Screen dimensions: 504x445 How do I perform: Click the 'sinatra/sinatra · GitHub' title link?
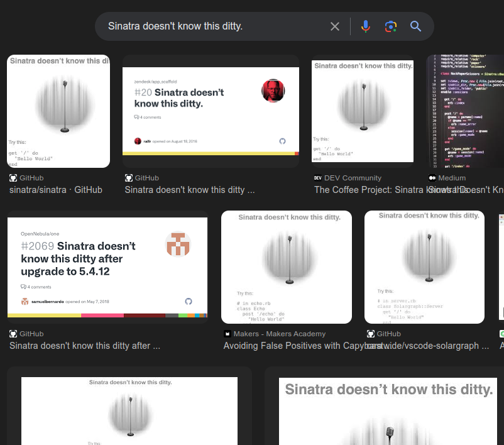coord(56,190)
